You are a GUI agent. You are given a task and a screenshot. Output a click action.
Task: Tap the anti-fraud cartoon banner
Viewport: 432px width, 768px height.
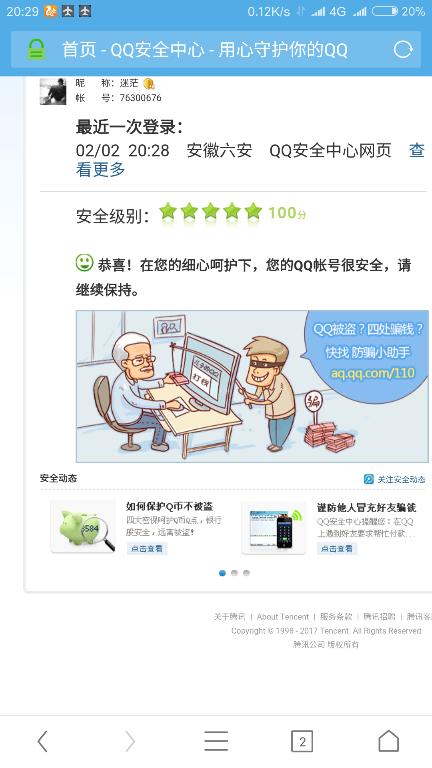[252, 386]
